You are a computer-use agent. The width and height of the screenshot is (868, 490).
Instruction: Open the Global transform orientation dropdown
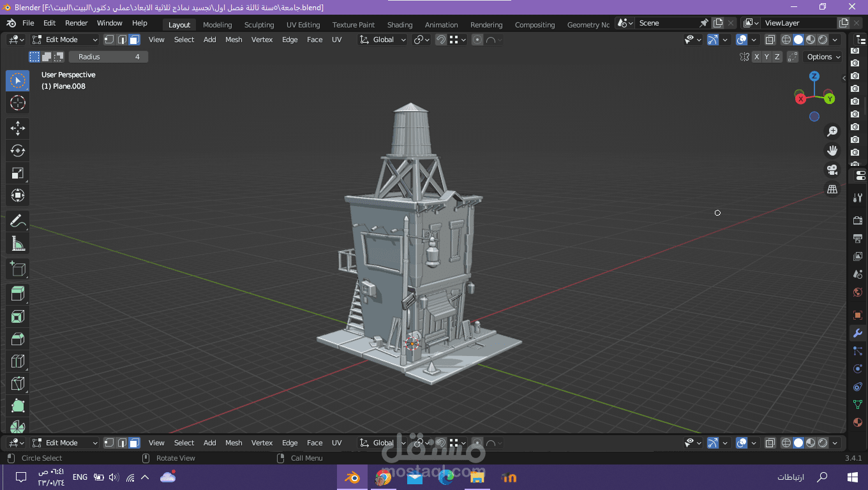coord(383,40)
